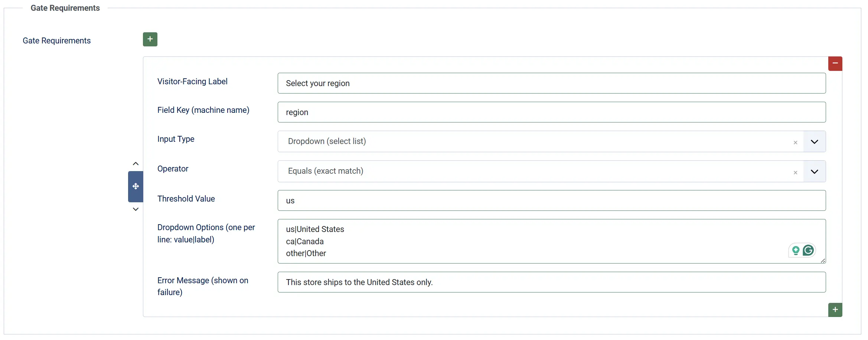Click the green lightbulb icon in the textarea
Image resolution: width=868 pixels, height=340 pixels.
[x=796, y=250]
